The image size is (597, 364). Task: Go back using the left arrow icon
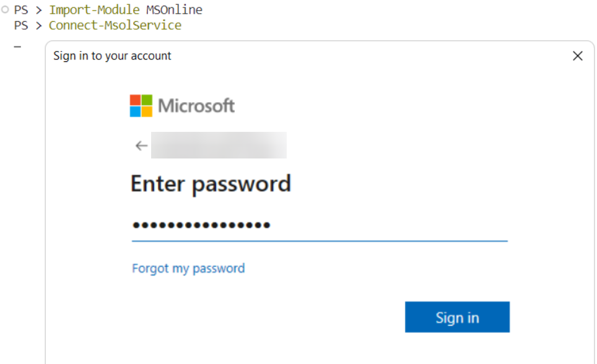[142, 145]
